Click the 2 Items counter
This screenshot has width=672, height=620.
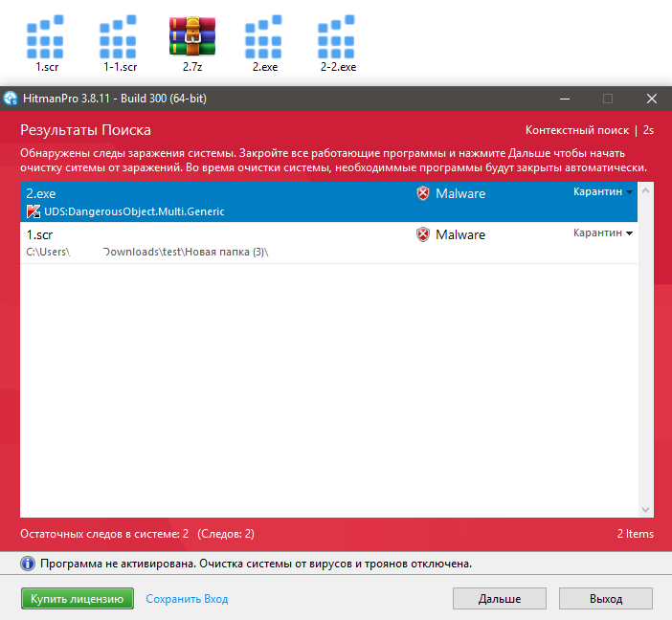635,534
